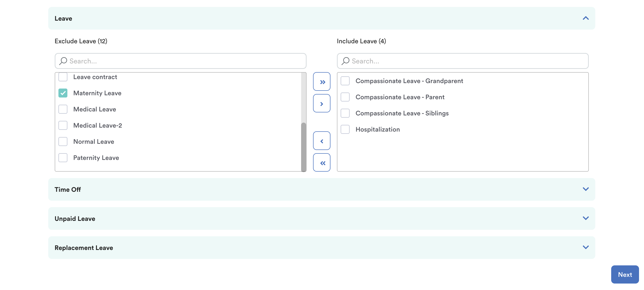Collapse the Leave section chevron

[x=586, y=18]
